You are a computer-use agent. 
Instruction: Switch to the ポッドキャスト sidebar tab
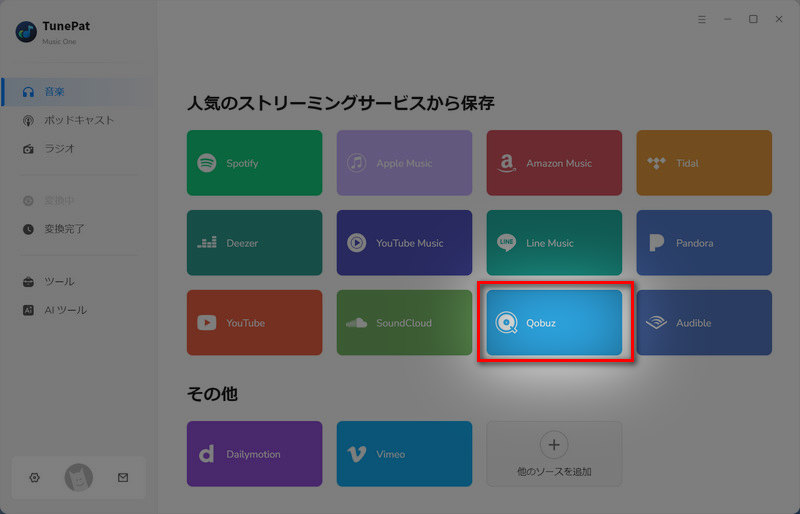tap(78, 120)
